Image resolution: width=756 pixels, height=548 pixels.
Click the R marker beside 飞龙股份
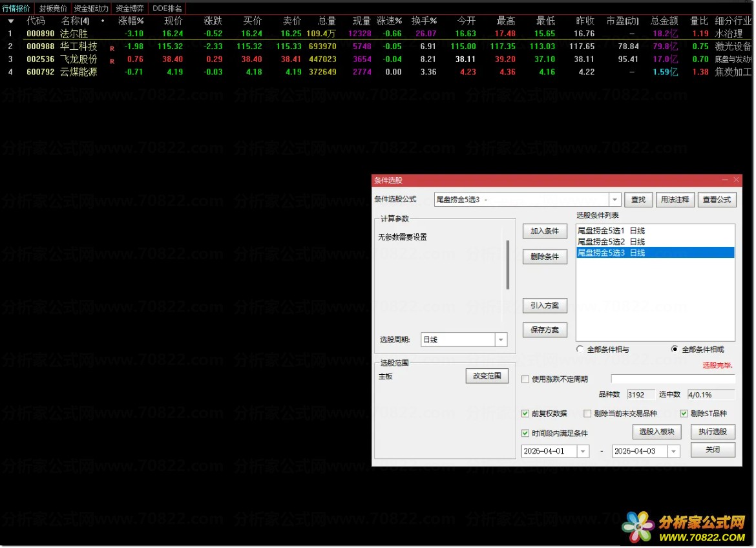tap(112, 61)
